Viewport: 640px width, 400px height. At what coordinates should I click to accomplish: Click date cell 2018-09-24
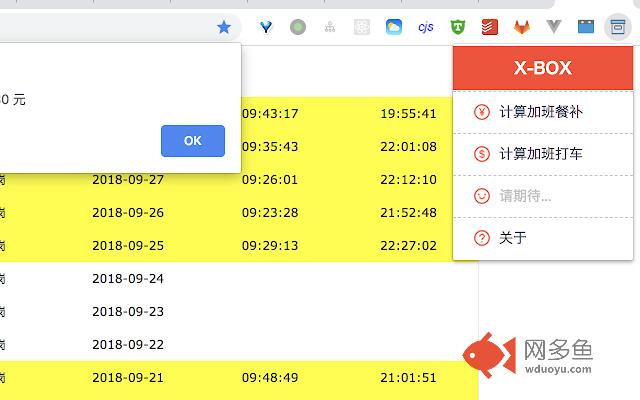tap(128, 279)
